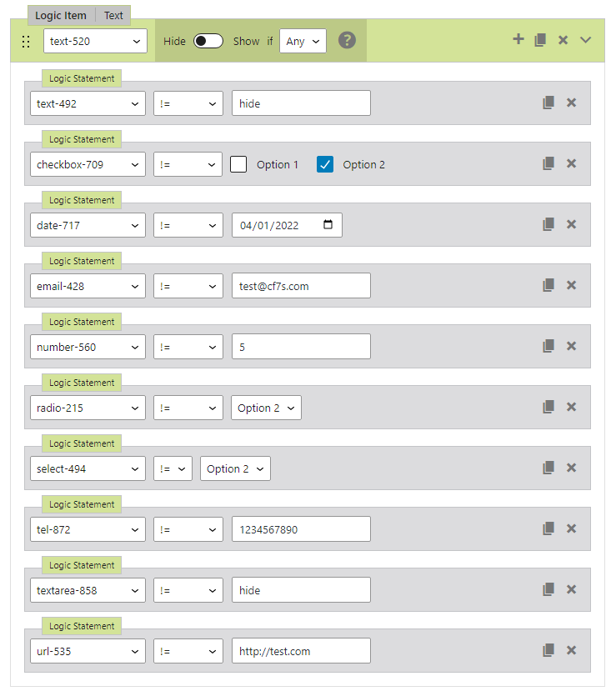Image resolution: width=616 pixels, height=691 pixels.
Task: Remove the text-520 logic item
Action: pyautogui.click(x=563, y=40)
